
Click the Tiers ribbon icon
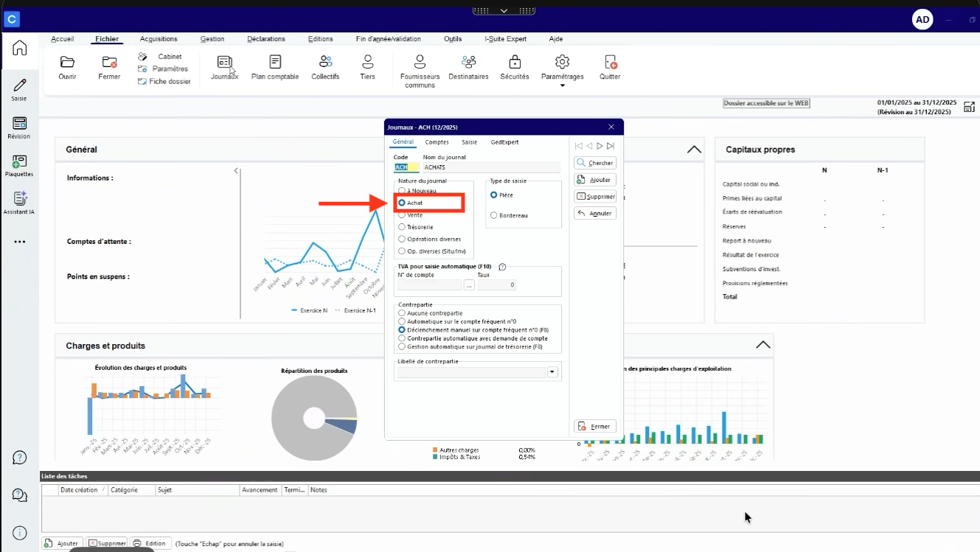pyautogui.click(x=367, y=67)
